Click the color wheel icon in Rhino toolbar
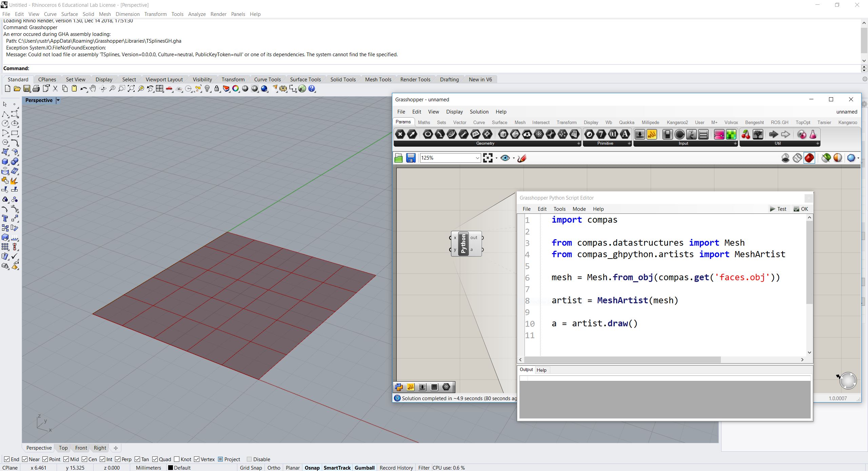The height and width of the screenshot is (471, 868). coord(236,88)
